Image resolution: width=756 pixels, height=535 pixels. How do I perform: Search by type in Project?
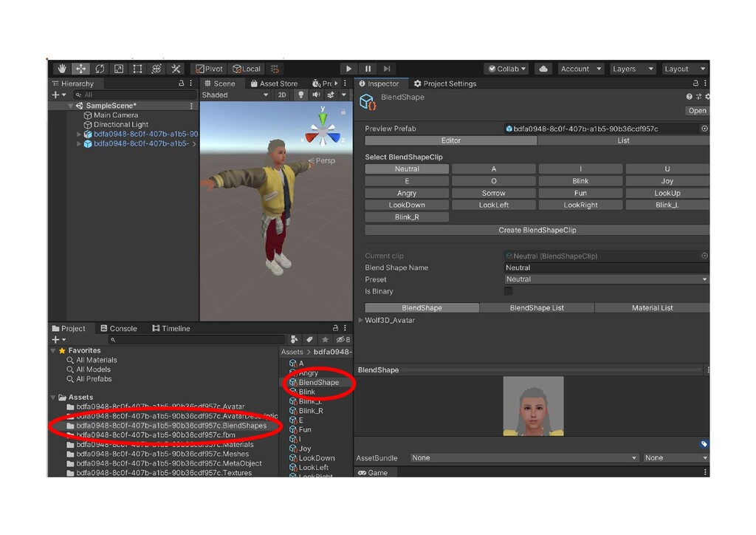pos(294,340)
